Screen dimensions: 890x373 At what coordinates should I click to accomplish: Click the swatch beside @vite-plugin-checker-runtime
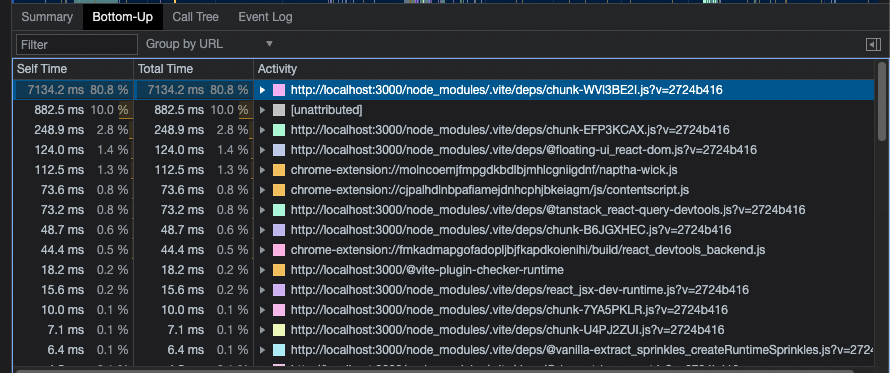(x=279, y=270)
